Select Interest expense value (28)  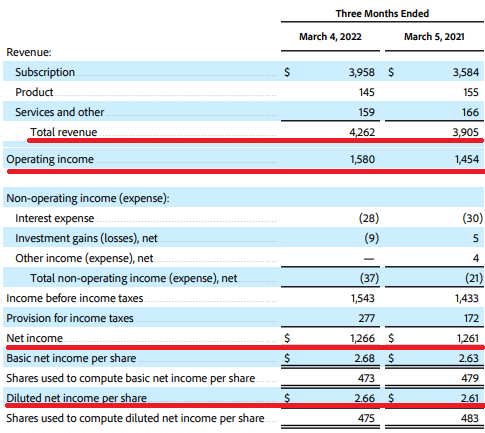click(369, 218)
